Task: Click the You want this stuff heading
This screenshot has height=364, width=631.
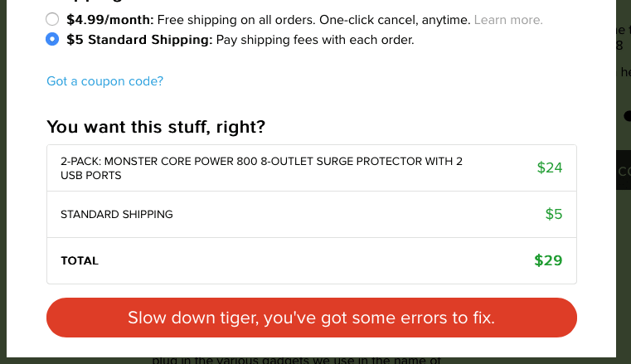Action: [156, 127]
